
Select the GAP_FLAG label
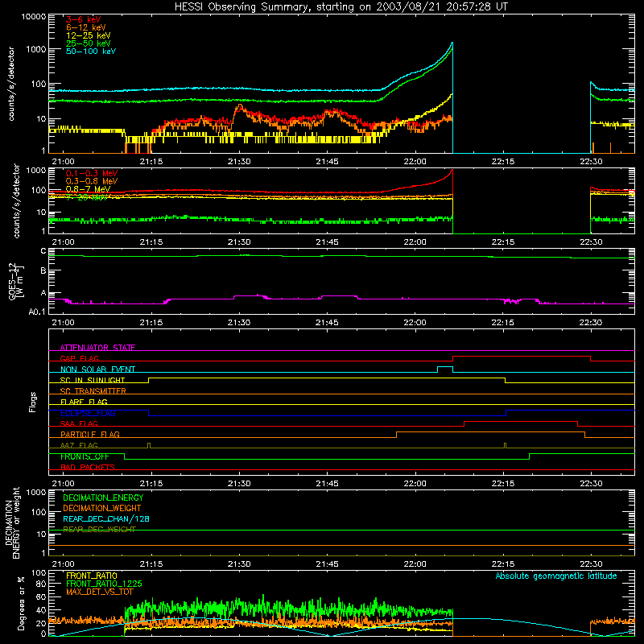79,358
